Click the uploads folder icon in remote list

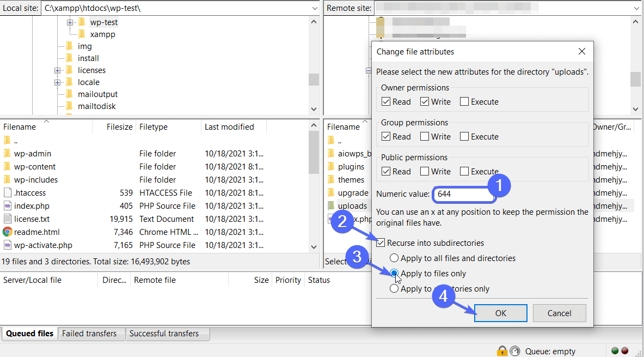(x=331, y=205)
